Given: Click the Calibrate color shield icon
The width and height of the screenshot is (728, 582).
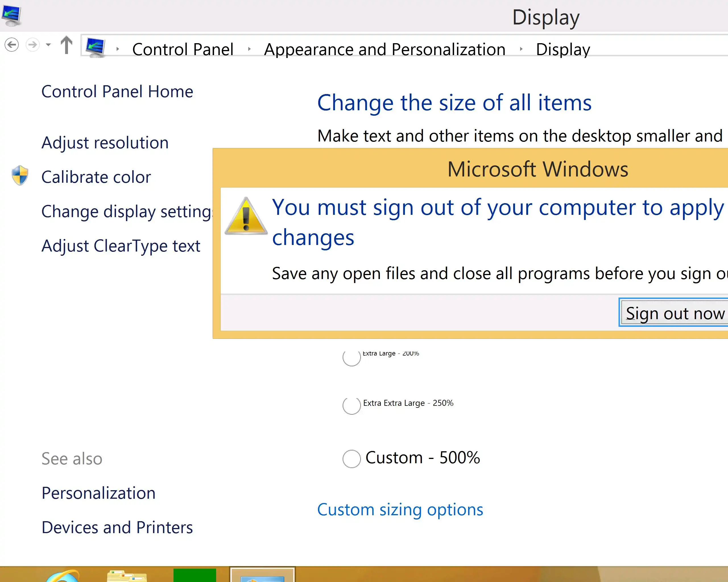Looking at the screenshot, I should [20, 175].
